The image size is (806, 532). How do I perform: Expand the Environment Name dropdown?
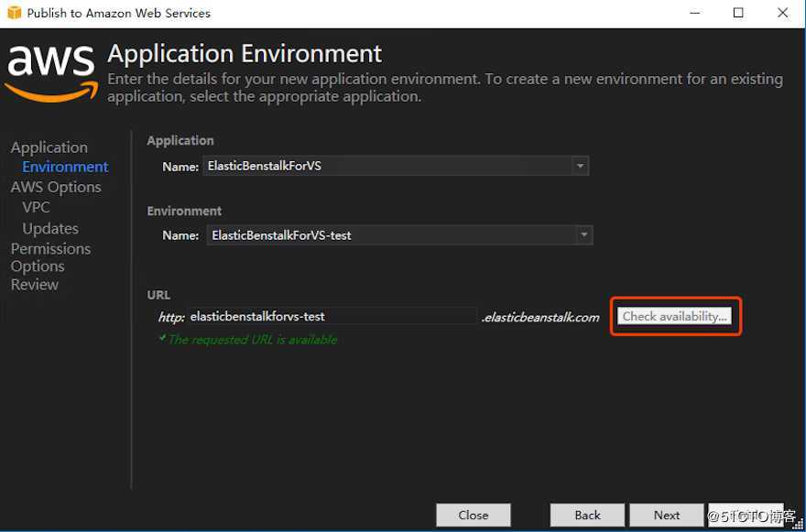(x=583, y=235)
